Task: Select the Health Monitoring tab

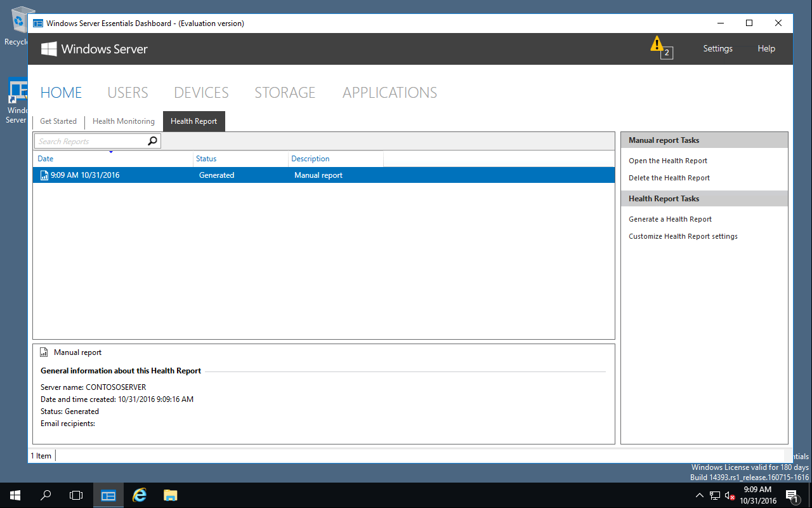Action: [124, 121]
